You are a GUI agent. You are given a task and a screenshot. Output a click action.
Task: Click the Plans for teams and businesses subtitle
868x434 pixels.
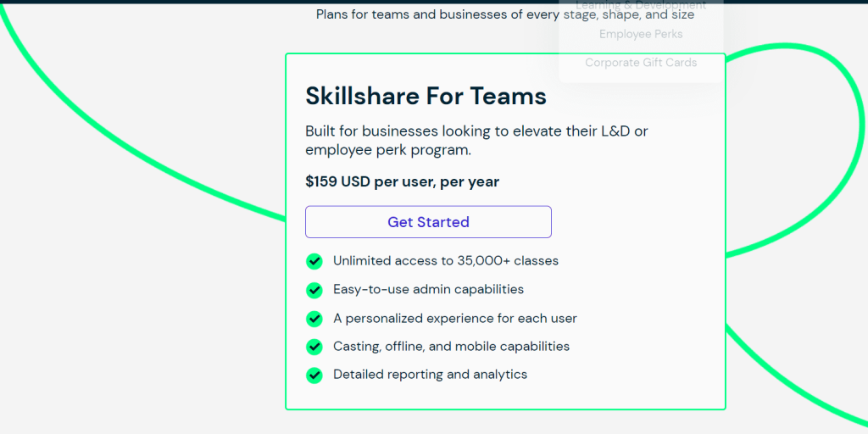(505, 14)
